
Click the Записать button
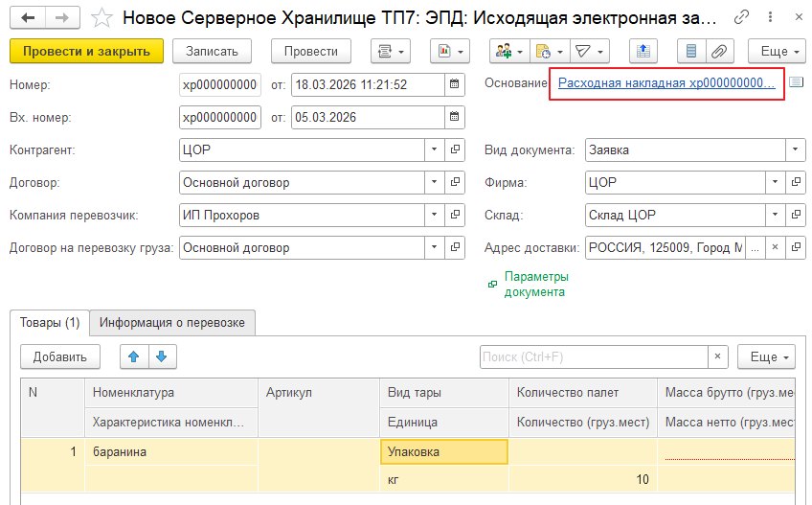click(212, 52)
